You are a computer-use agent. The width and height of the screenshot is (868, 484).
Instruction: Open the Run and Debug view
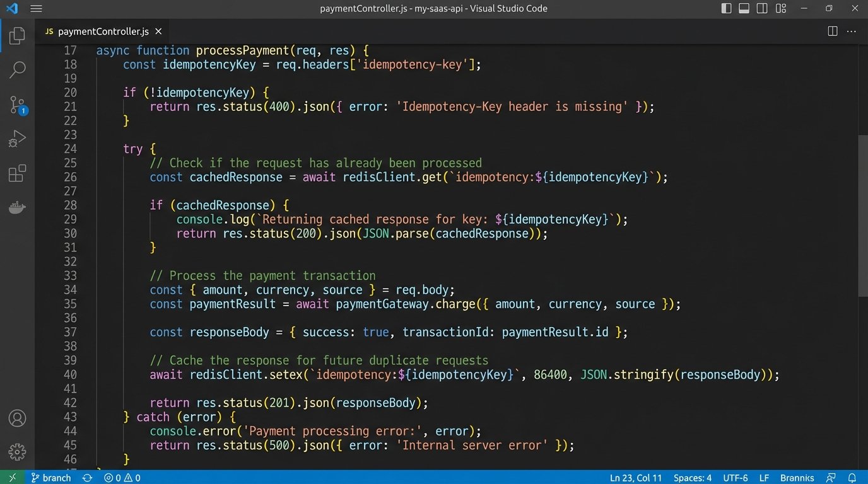[x=17, y=139]
